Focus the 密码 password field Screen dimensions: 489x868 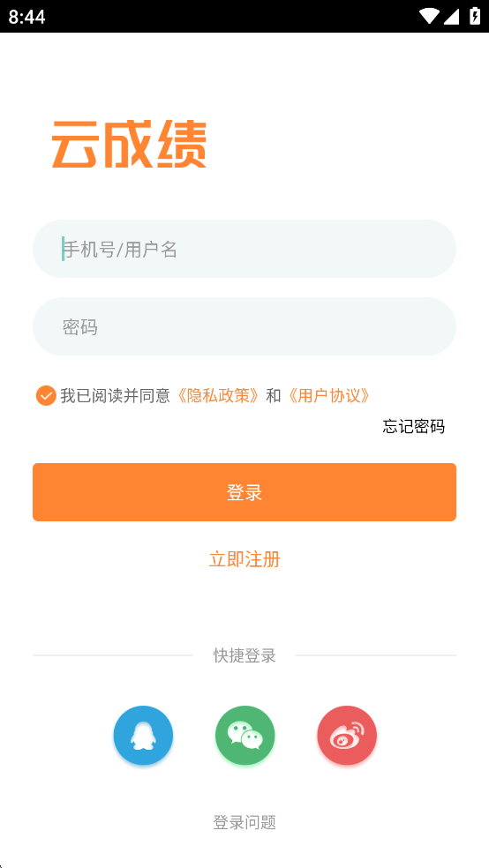[244, 326]
